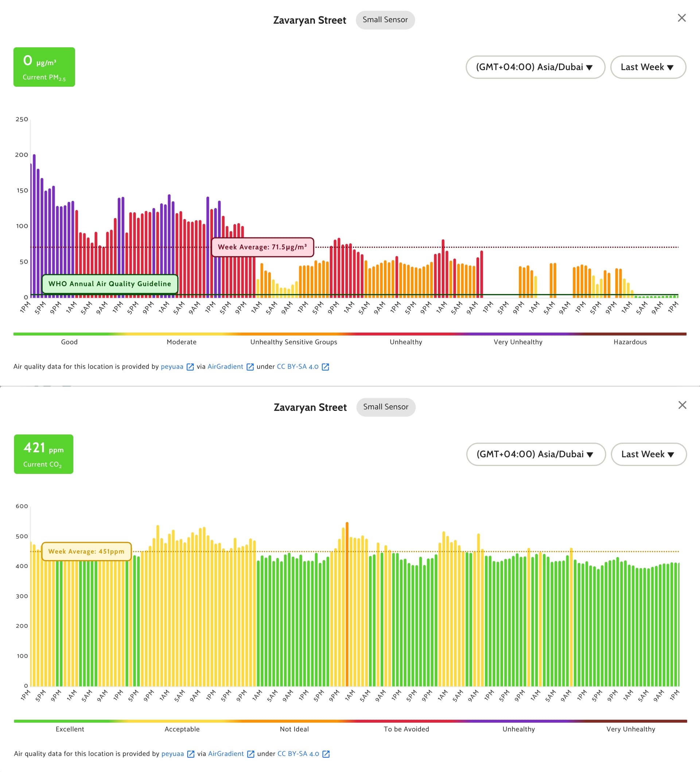This screenshot has width=700, height=772.
Task: Click Small Sensor tag in top panel
Action: pyautogui.click(x=385, y=20)
